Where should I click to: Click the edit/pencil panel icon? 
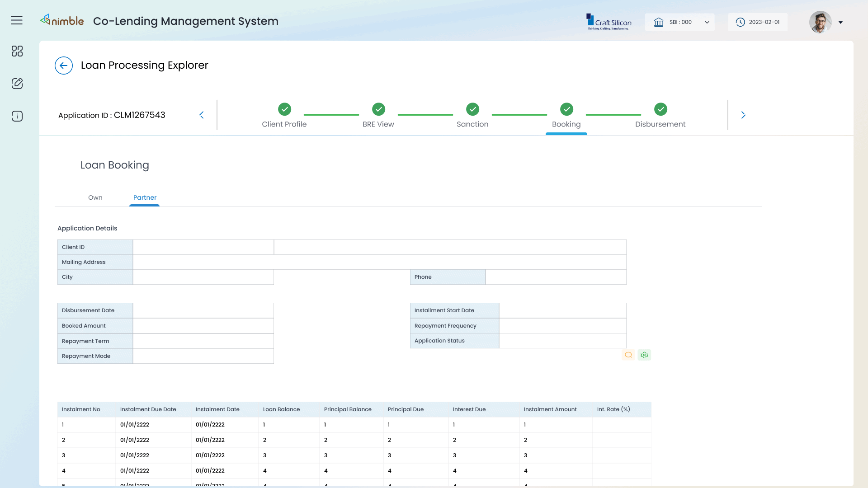pos(17,84)
